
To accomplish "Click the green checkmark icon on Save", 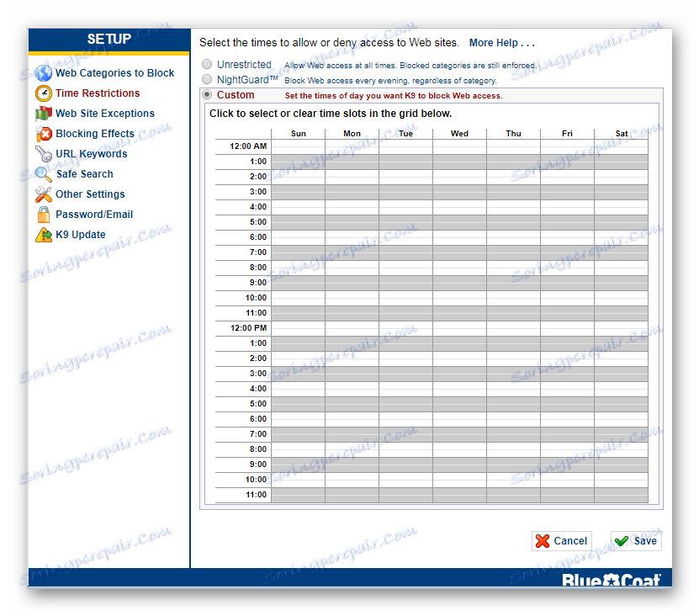I will (622, 541).
